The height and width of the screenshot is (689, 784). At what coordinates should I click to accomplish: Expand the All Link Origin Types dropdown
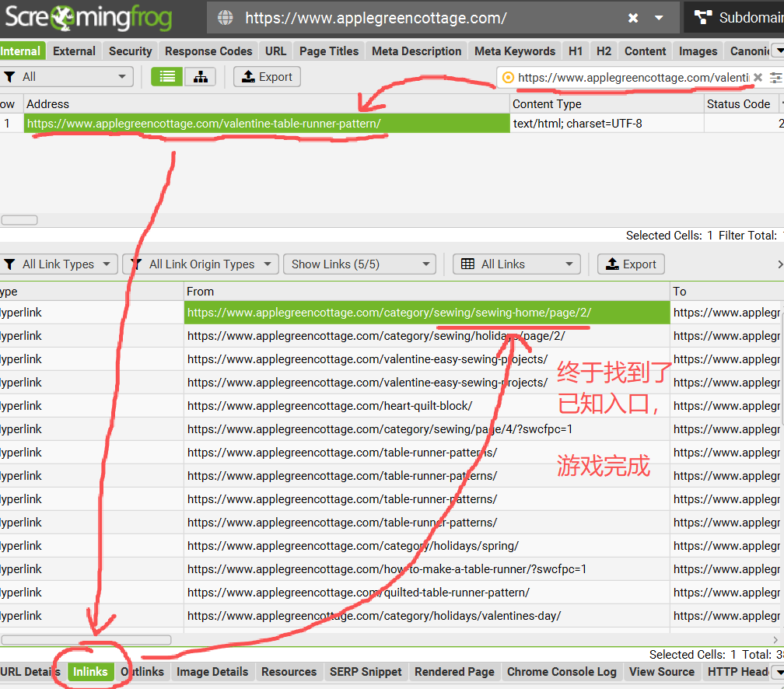(201, 264)
